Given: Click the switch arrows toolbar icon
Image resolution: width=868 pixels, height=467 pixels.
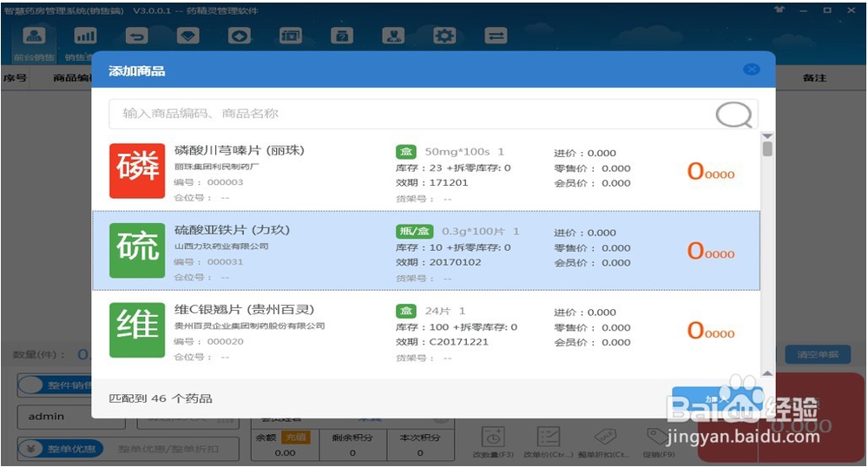Looking at the screenshot, I should 496,36.
